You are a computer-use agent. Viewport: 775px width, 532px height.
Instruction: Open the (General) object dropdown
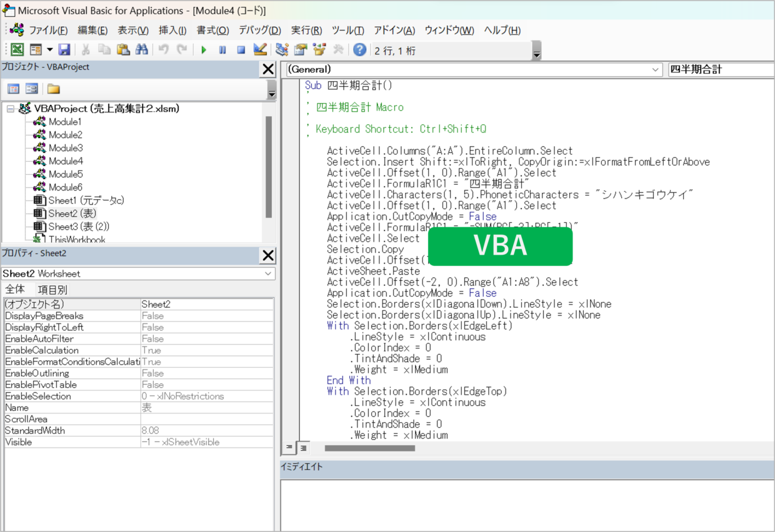click(x=656, y=69)
